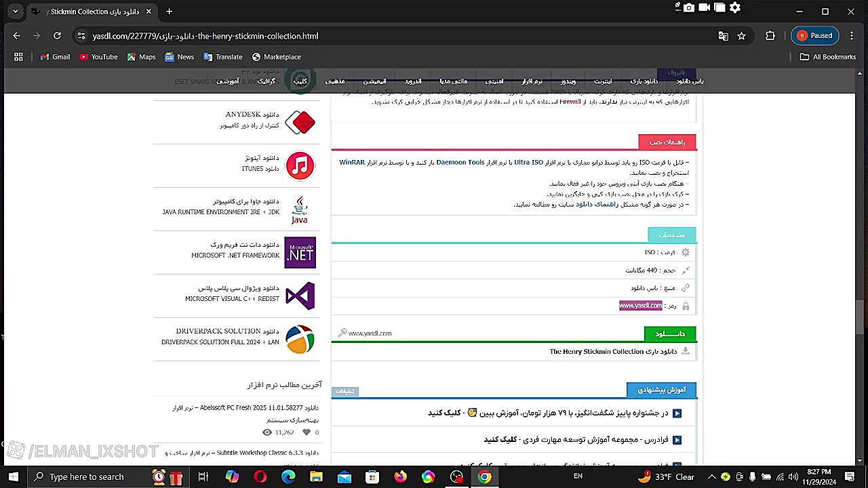Image resolution: width=868 pixels, height=488 pixels.
Task: Select the Microsoft .NET Framework icon
Action: pyautogui.click(x=300, y=253)
